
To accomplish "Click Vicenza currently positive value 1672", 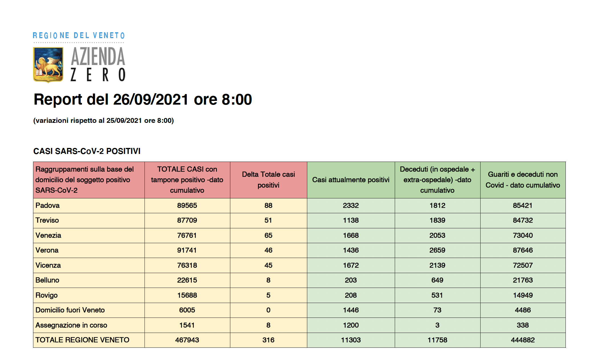I will pyautogui.click(x=351, y=265).
